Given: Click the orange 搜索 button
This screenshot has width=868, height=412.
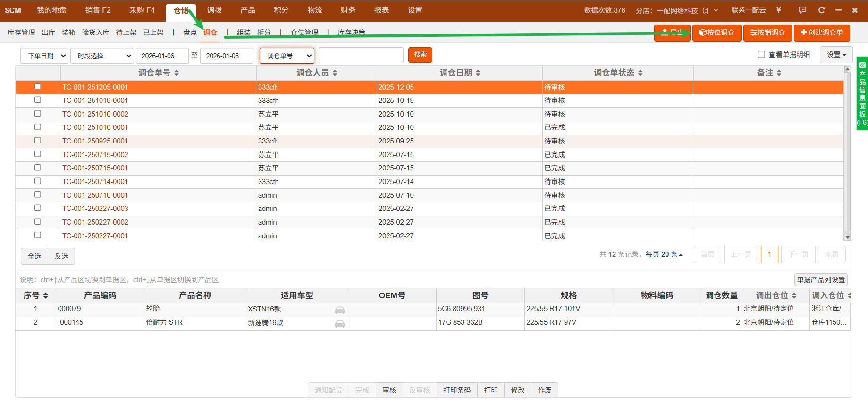Looking at the screenshot, I should (420, 55).
